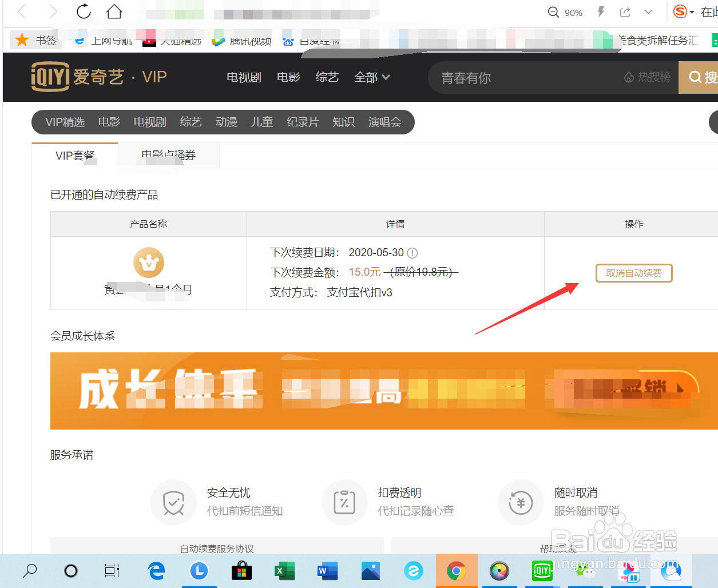Click the 取消自动续费 button
This screenshot has height=588, width=718.
tap(634, 273)
